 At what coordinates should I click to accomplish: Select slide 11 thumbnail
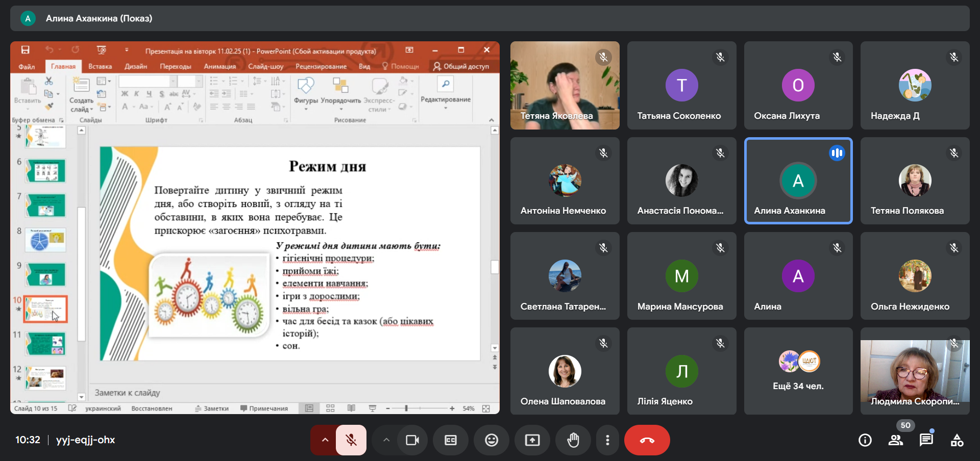coord(46,344)
